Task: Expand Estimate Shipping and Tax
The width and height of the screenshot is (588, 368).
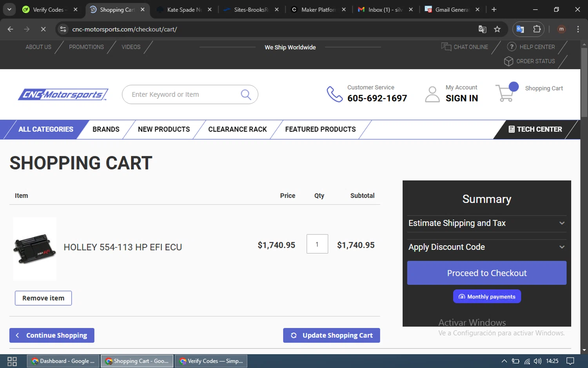Action: (x=486, y=223)
